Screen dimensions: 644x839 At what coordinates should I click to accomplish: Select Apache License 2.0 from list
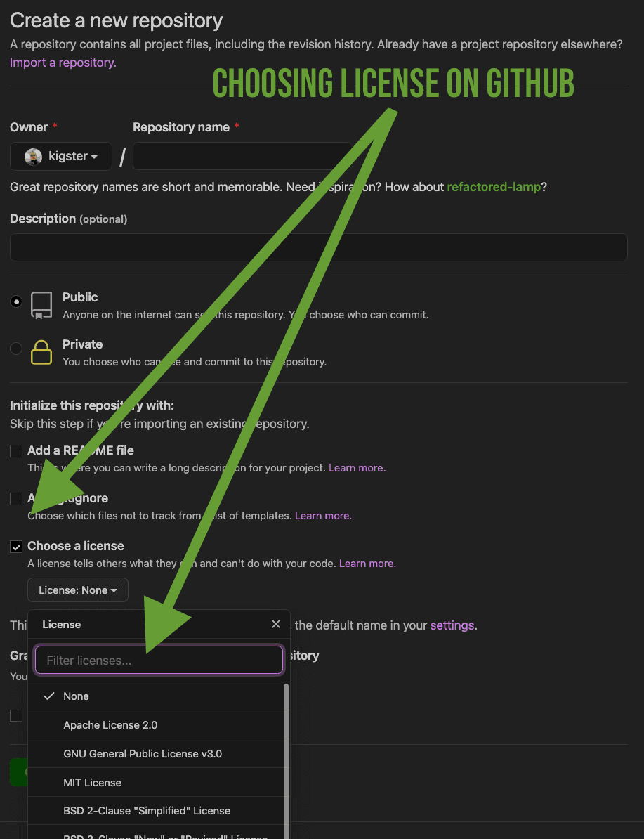110,724
